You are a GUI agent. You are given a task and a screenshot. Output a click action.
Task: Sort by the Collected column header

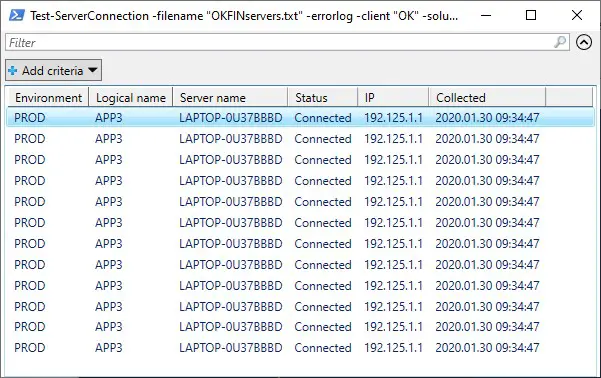coord(487,98)
